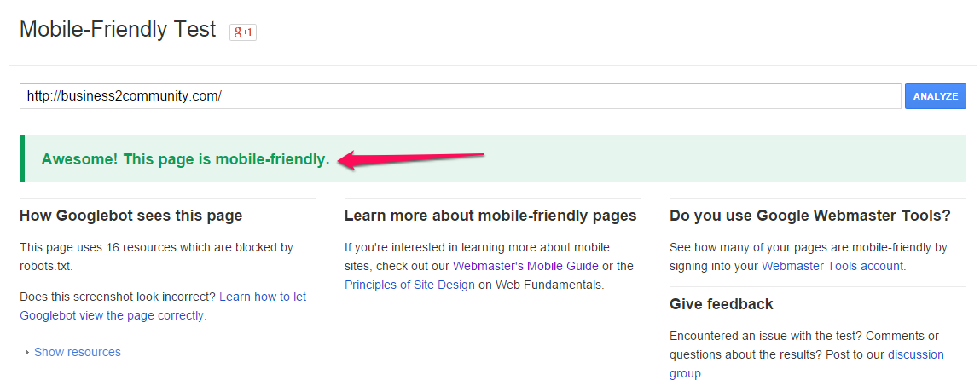The width and height of the screenshot is (980, 386).
Task: Expand the Show resources disclosure triangle
Action: tap(27, 352)
